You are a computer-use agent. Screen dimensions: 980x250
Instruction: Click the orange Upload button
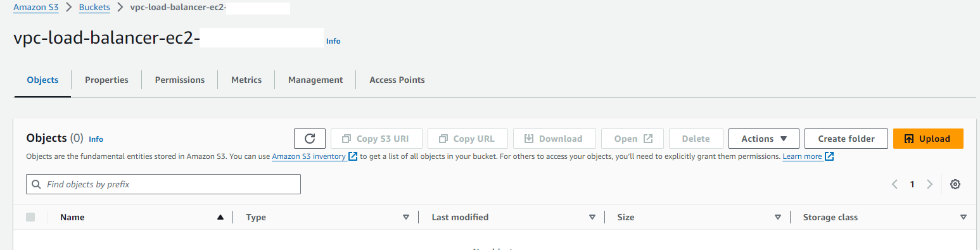click(928, 139)
